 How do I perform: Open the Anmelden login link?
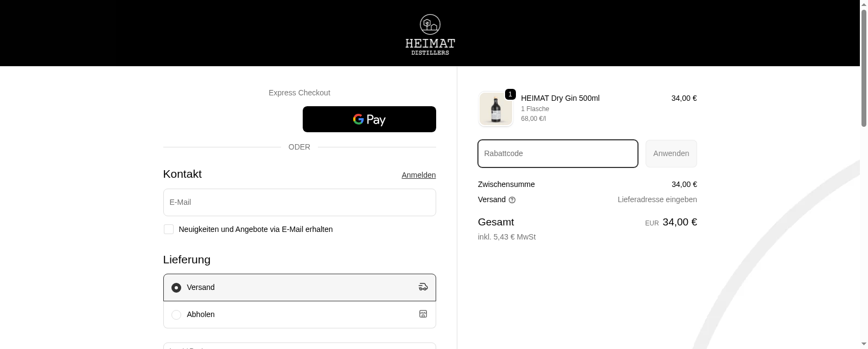tap(418, 174)
